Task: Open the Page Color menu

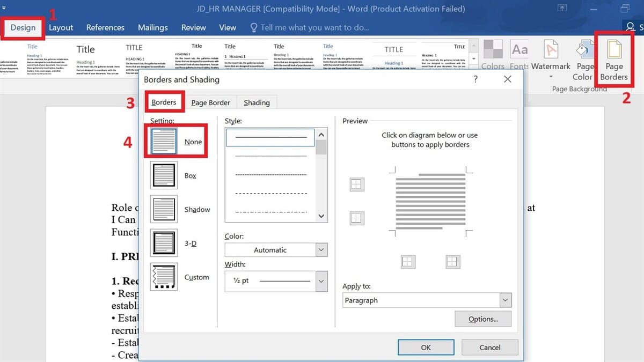Action: (583, 60)
